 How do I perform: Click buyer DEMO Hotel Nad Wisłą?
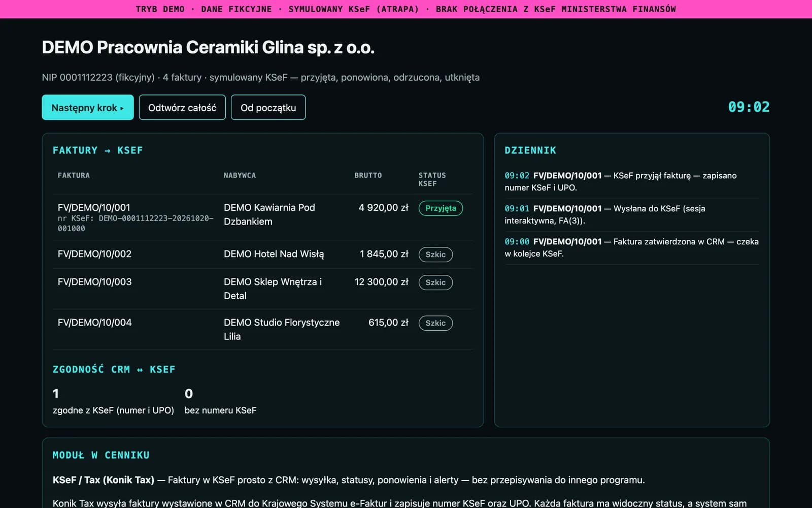(x=274, y=254)
